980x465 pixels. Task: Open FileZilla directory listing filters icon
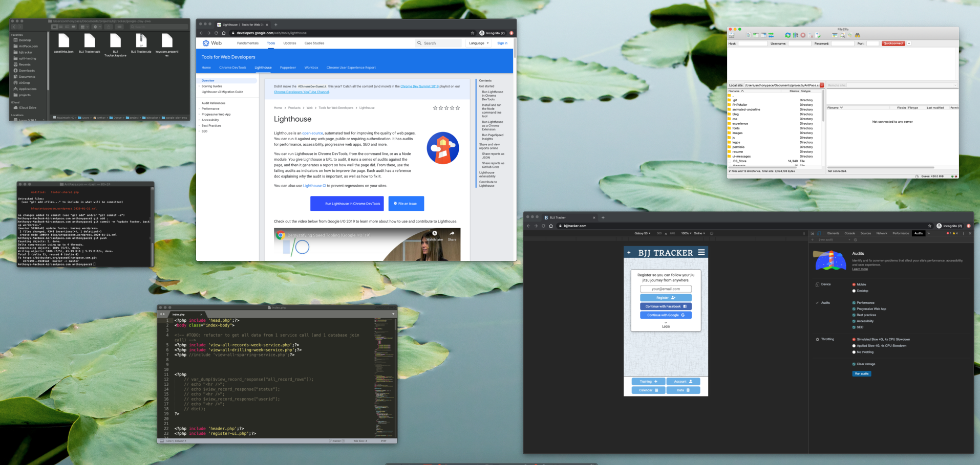tap(835, 35)
